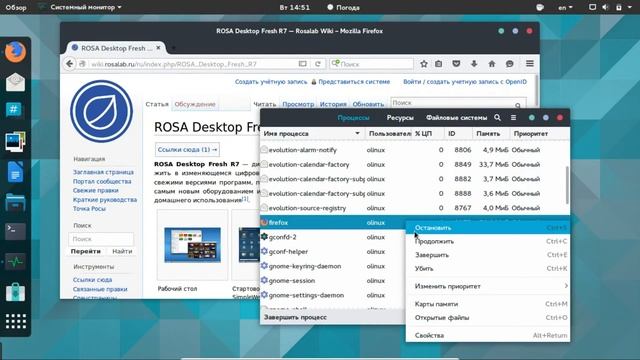The image size is (640, 360).
Task: Click the process list scrollbar
Action: [567, 184]
